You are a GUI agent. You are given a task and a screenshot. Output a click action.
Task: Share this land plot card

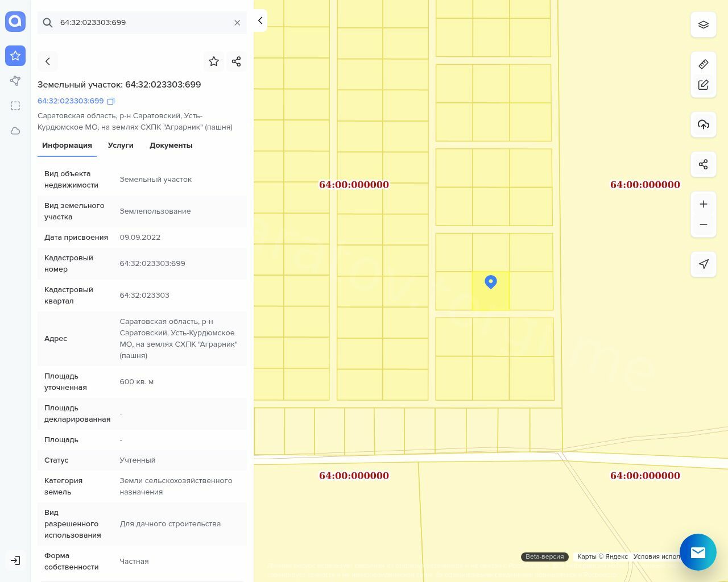click(237, 61)
